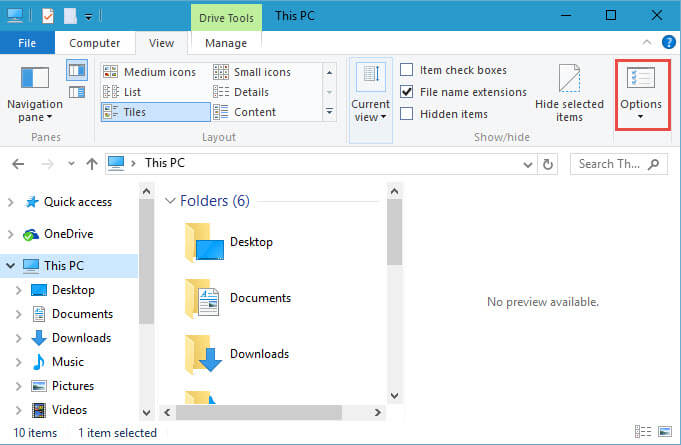Click Hide selected items button

569,93
